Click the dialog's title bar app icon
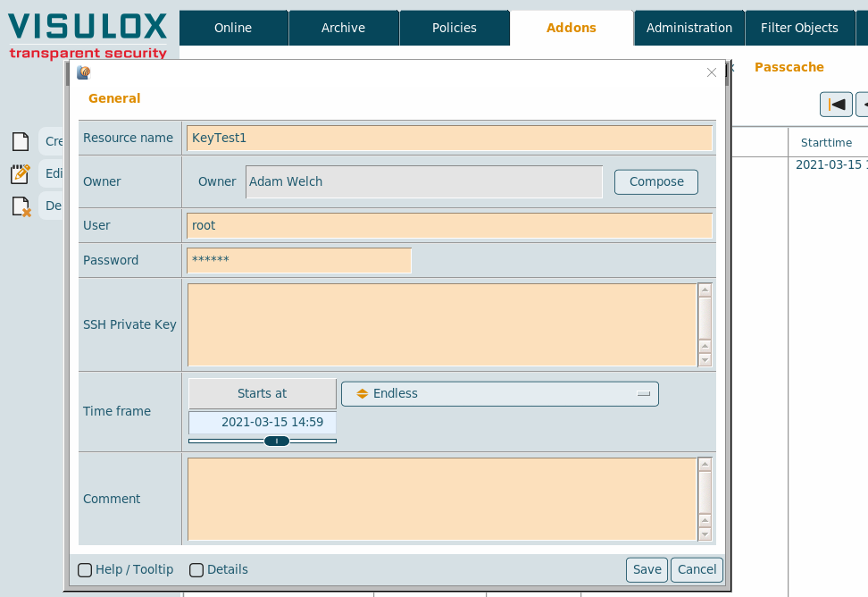Screen dimensions: 868x597 click(84, 73)
